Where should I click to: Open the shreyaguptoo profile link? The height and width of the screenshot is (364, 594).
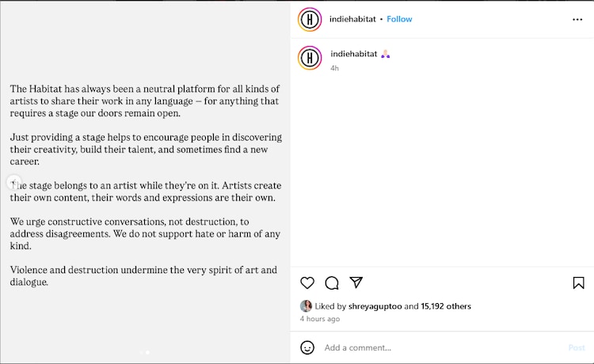pos(375,306)
